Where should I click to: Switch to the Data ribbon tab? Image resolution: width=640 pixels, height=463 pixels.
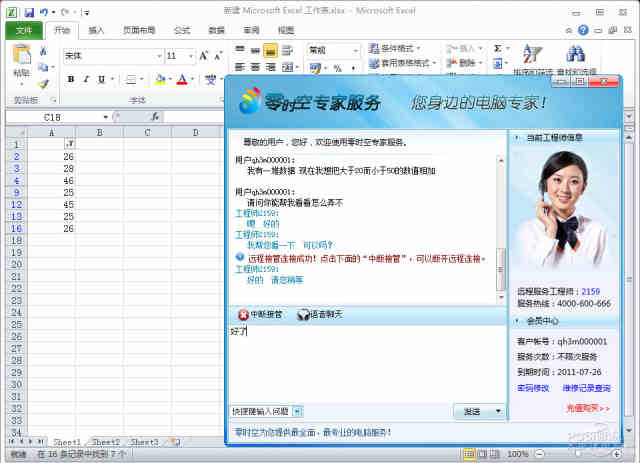coord(217,30)
